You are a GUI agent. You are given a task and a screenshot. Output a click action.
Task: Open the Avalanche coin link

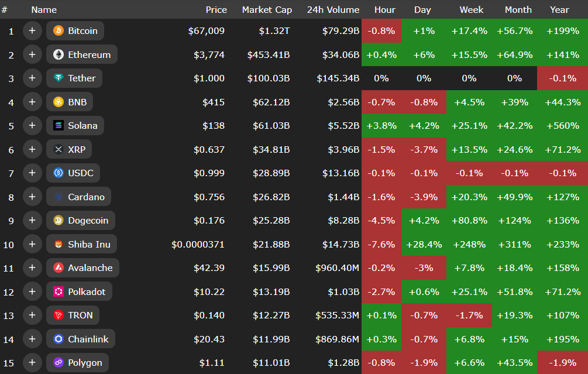coord(90,268)
